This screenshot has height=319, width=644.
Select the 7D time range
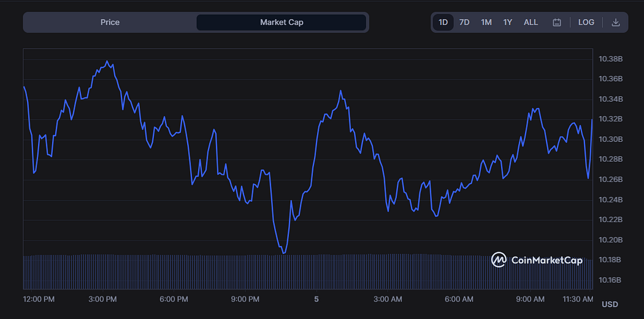coord(464,23)
